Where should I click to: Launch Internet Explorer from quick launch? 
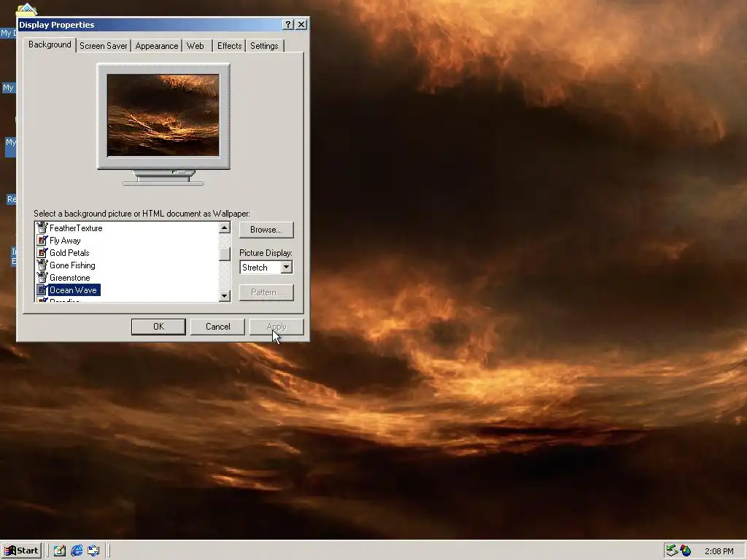pos(77,551)
